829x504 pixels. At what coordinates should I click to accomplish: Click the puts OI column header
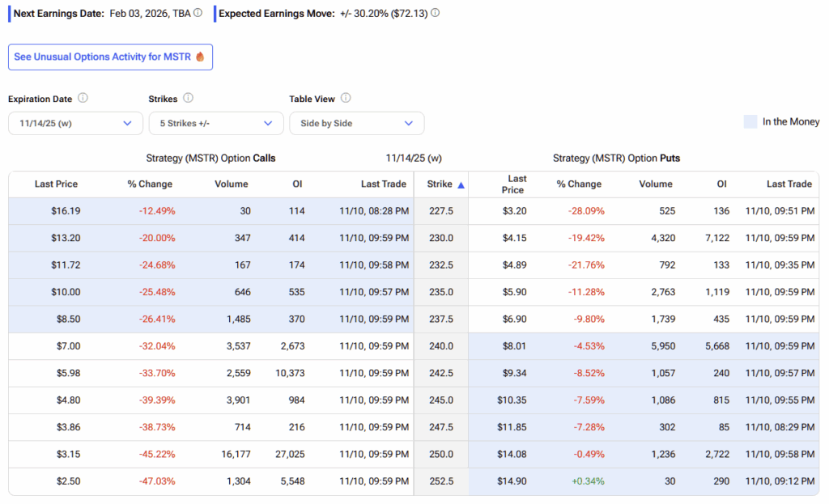click(721, 184)
